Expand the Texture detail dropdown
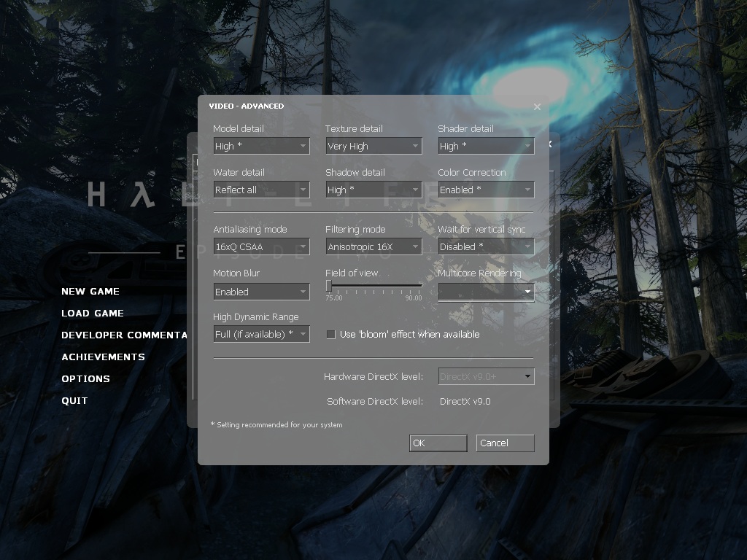Viewport: 747px width, 560px height. click(x=373, y=147)
